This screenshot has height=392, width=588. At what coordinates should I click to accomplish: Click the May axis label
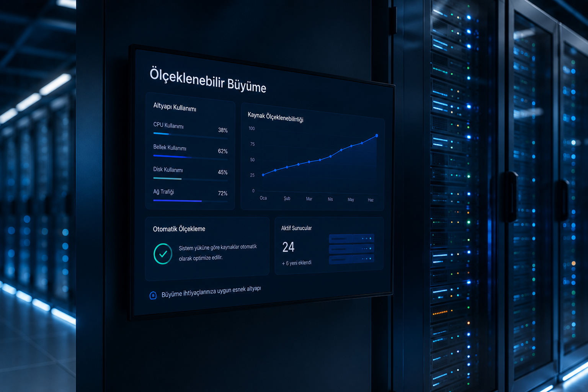point(351,199)
